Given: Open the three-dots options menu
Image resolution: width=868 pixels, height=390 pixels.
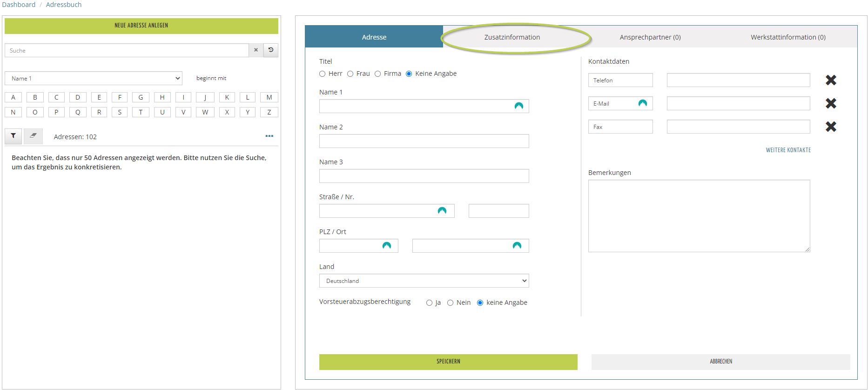Looking at the screenshot, I should pos(269,136).
